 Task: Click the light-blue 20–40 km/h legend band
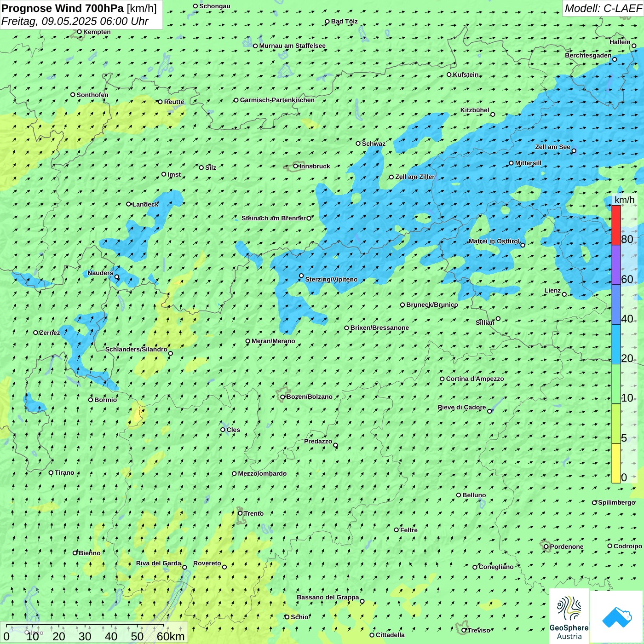pyautogui.click(x=616, y=344)
